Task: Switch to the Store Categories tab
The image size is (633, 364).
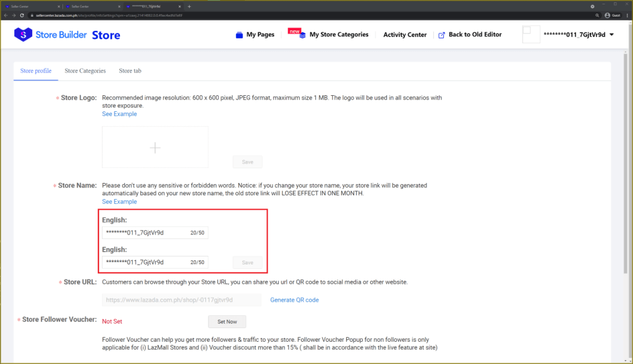Action: [85, 71]
